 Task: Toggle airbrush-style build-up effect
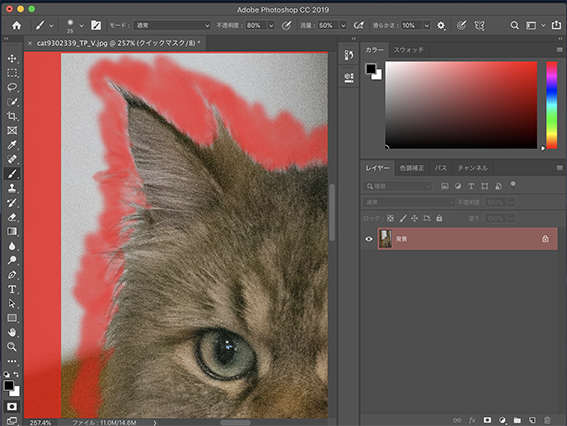click(x=358, y=25)
